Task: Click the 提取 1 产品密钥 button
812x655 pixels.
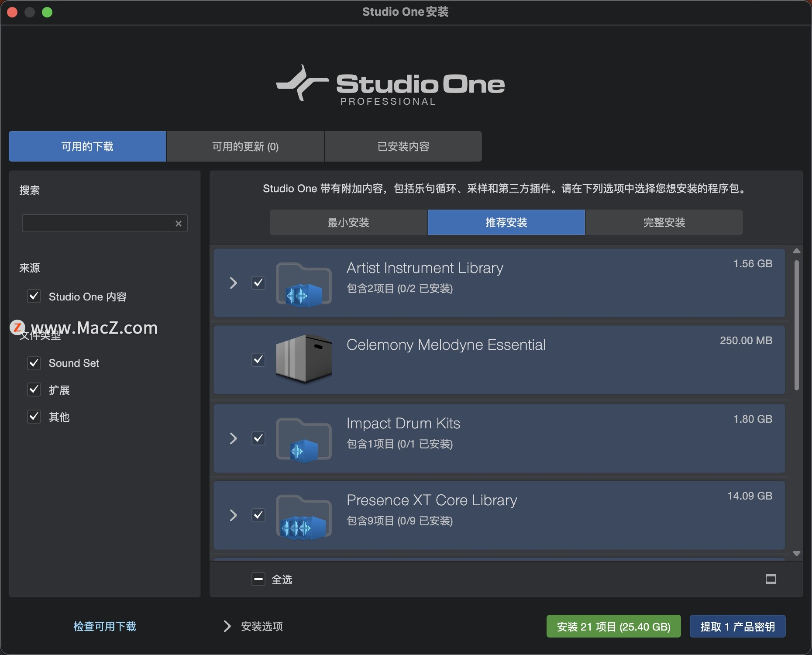Action: pos(738,627)
